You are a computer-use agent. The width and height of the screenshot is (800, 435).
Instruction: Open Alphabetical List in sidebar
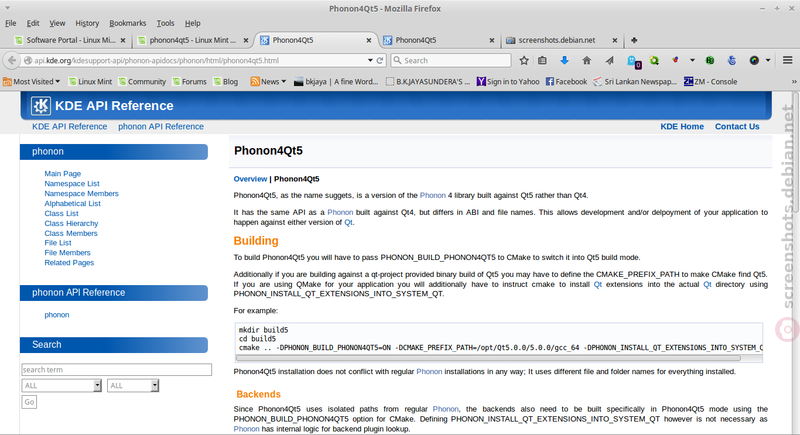click(x=72, y=203)
